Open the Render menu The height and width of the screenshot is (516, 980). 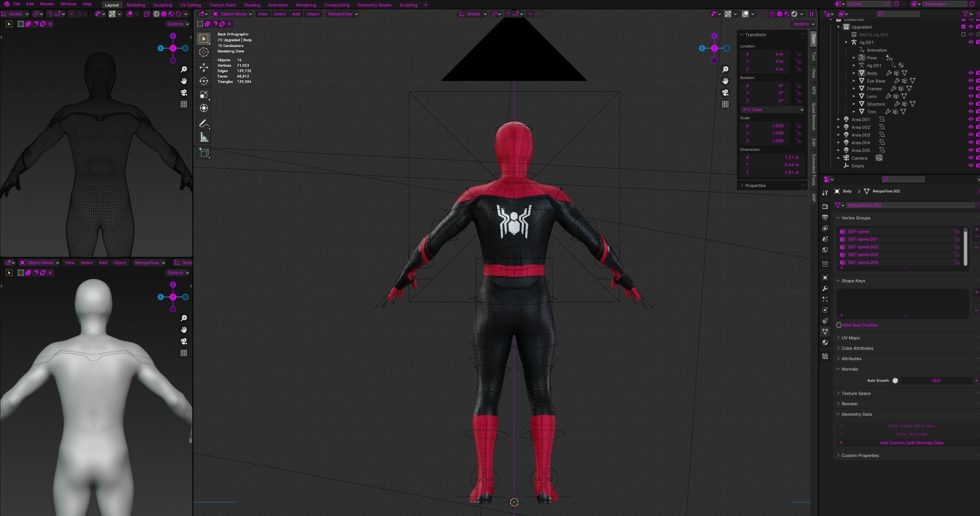[x=47, y=4]
